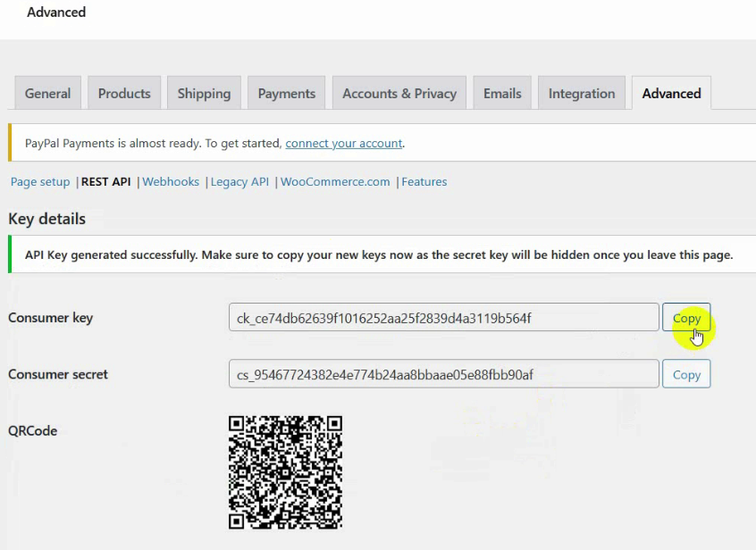The width and height of the screenshot is (756, 550).
Task: Click the 'Consumer secret' label
Action: [x=58, y=374]
